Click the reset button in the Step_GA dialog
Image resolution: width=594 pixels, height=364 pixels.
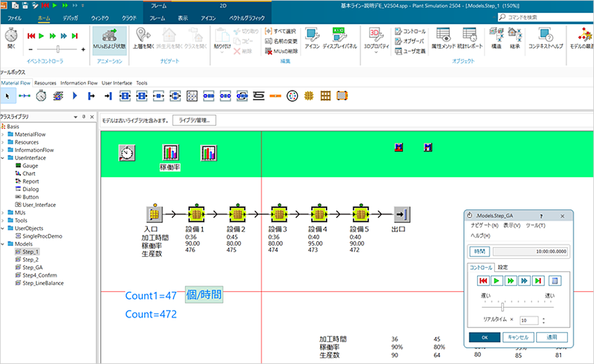point(483,281)
